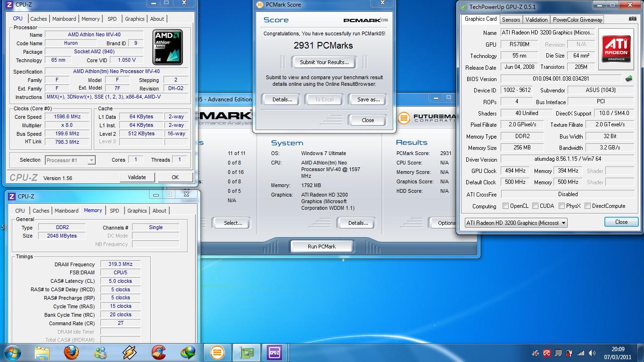This screenshot has height=362, width=644.
Task: Click the Driver Version field in GPU-Z
Action: (568, 159)
